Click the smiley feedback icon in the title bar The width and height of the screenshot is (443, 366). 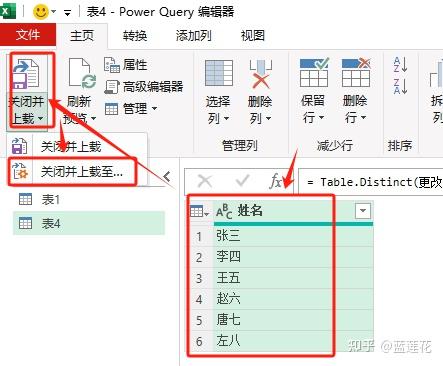pos(41,12)
